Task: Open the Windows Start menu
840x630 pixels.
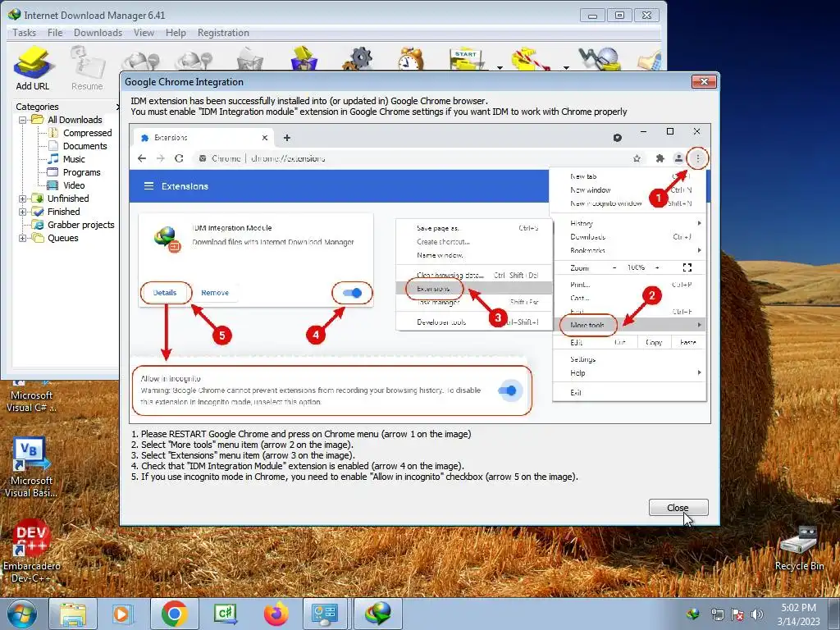Action: [21, 614]
